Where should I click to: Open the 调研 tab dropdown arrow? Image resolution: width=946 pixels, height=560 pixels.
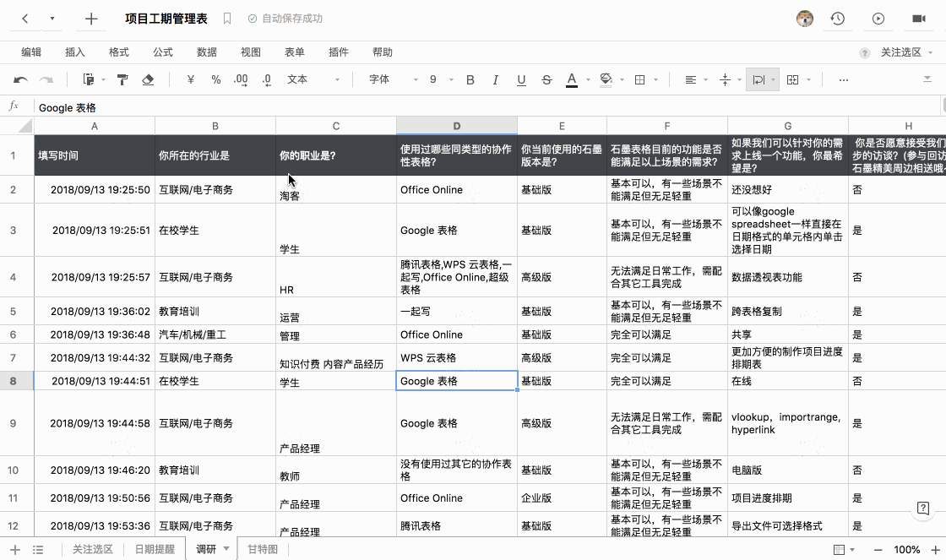(x=226, y=548)
